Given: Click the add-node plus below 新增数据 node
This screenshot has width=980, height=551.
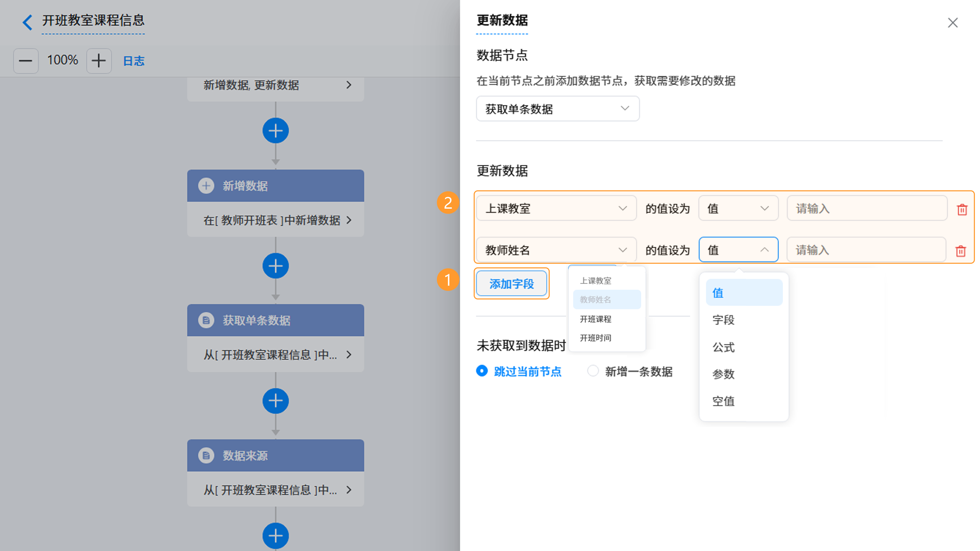Looking at the screenshot, I should point(276,266).
